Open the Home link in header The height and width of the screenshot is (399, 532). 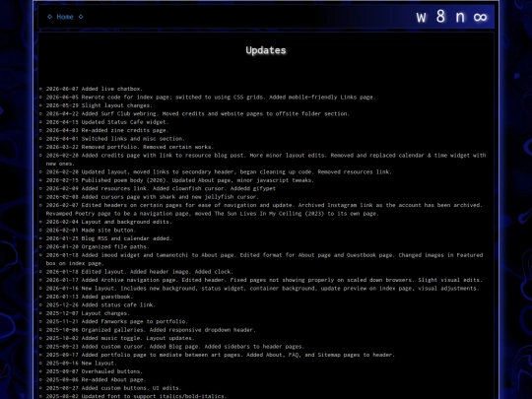click(65, 17)
